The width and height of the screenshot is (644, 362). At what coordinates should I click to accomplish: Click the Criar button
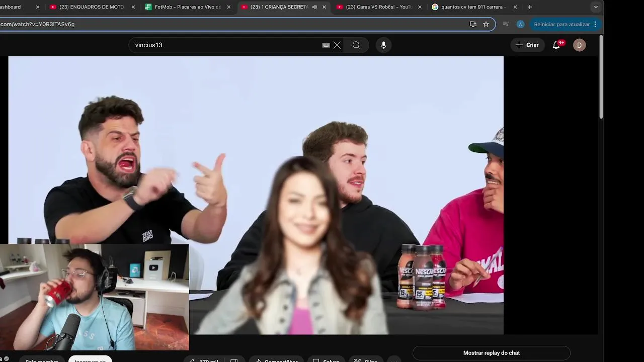pos(527,45)
